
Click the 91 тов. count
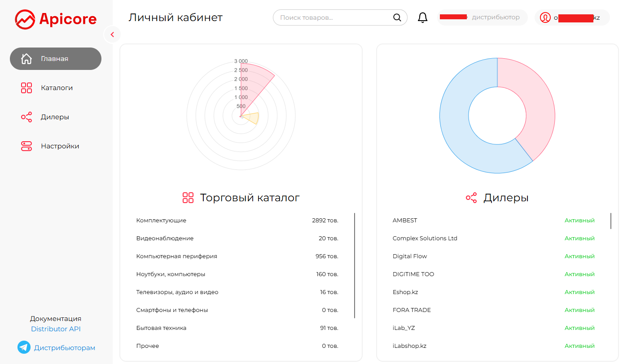coord(329,328)
